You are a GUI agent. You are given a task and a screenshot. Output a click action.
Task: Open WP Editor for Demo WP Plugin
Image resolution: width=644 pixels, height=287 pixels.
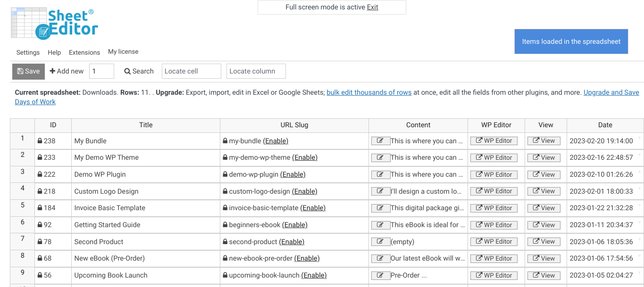[493, 174]
